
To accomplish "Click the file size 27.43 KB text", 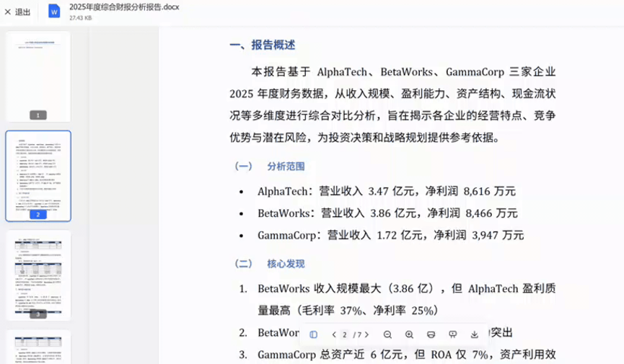I will [80, 18].
